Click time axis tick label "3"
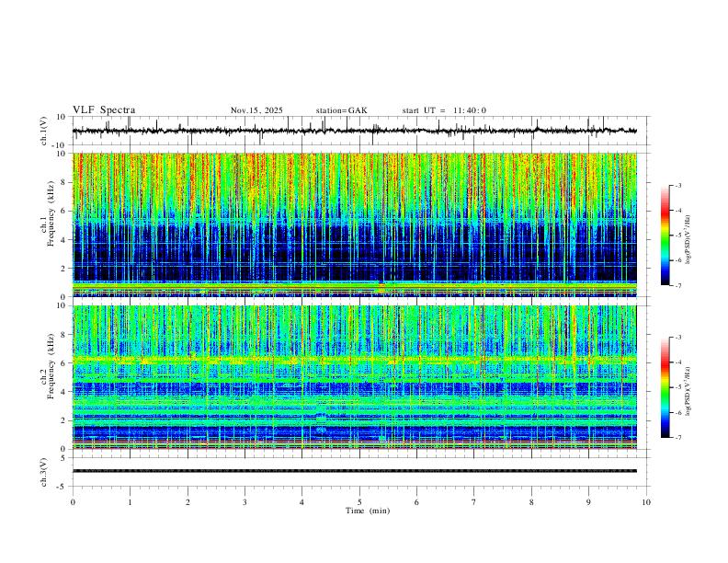This screenshot has width=728, height=563. [245, 502]
